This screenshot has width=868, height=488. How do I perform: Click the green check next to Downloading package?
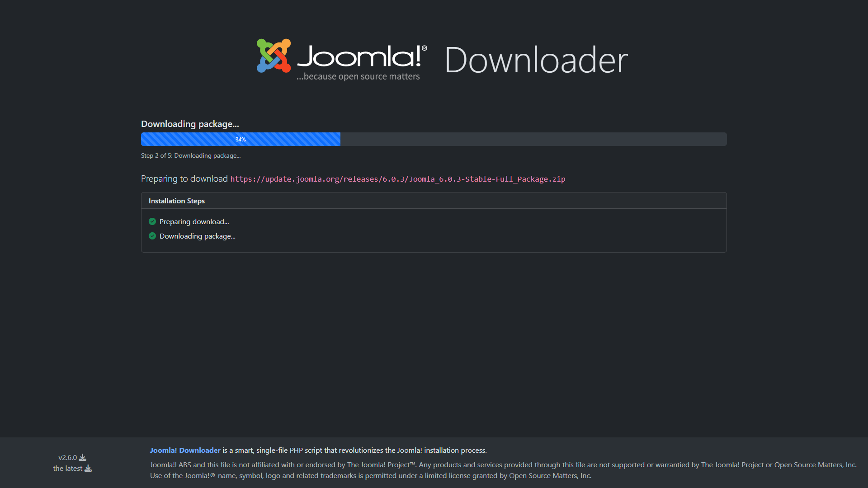point(152,236)
